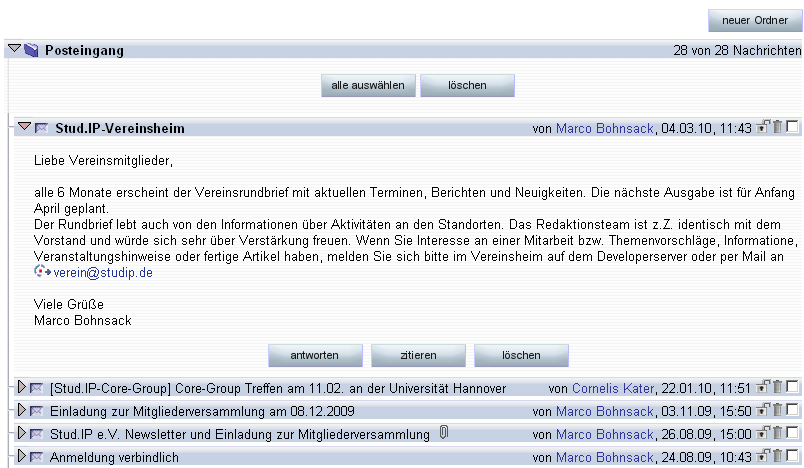Click the top löschen button beside alle auswählen
Image resolution: width=804 pixels, height=468 pixels.
click(x=467, y=86)
